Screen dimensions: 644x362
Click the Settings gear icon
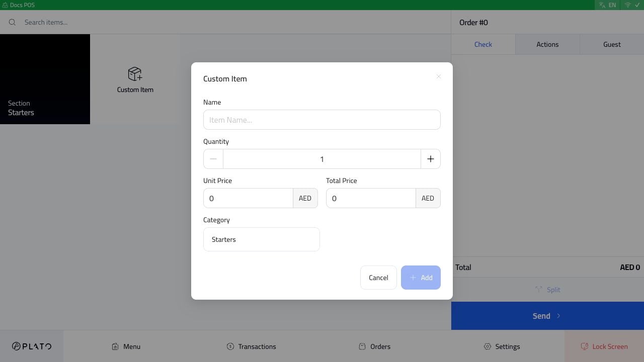(488, 346)
